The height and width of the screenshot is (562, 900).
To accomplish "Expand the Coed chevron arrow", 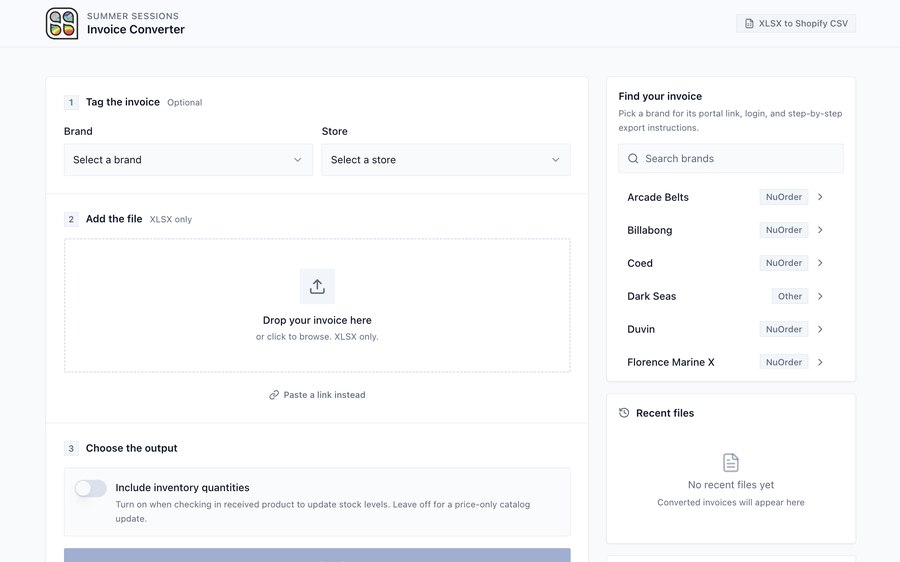I will (820, 263).
